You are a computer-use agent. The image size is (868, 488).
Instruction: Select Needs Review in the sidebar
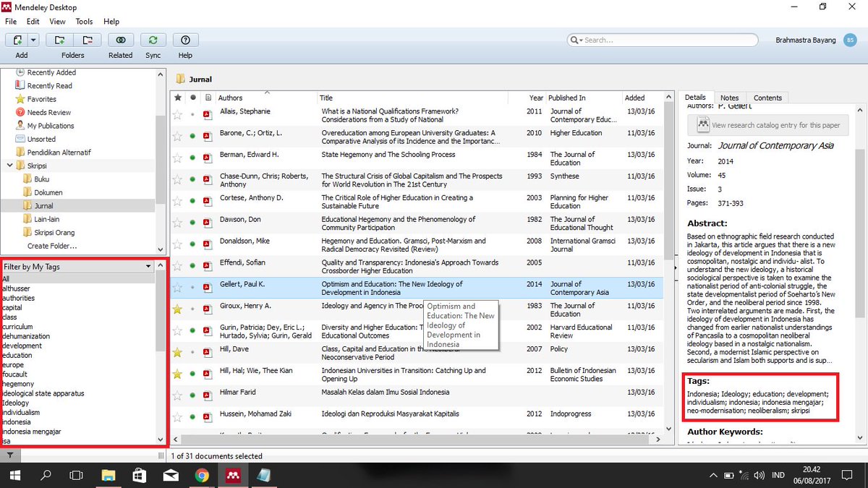48,113
